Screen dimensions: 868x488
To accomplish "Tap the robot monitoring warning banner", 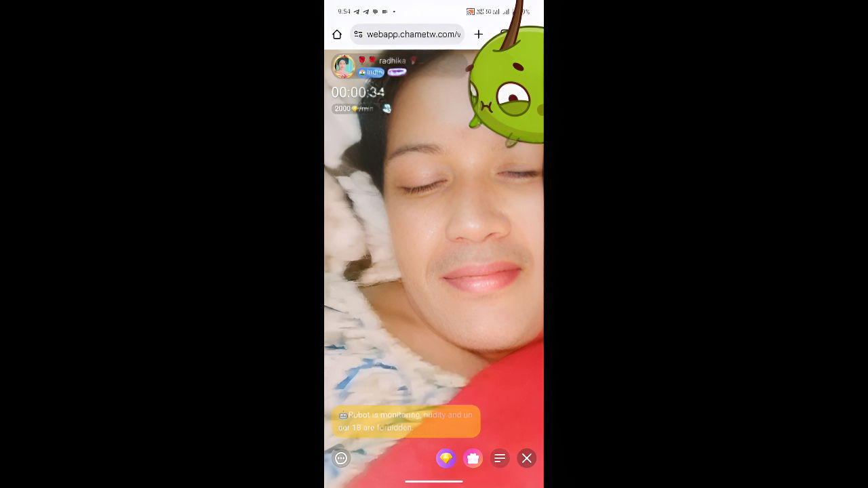I will (406, 421).
